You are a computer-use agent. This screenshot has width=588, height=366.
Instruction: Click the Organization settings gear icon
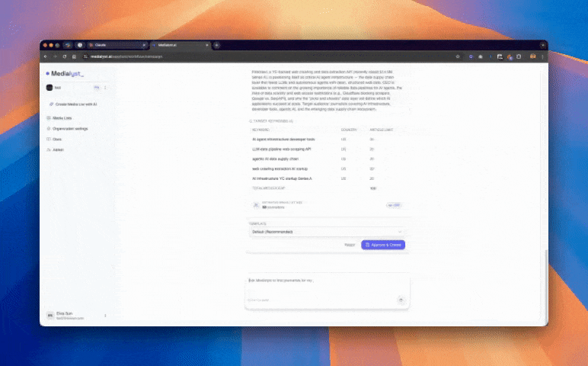pos(49,128)
